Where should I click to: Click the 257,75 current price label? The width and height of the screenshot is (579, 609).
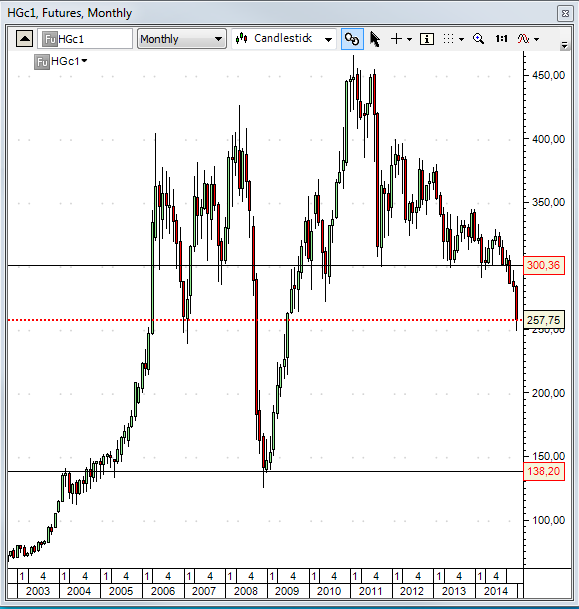(x=544, y=320)
